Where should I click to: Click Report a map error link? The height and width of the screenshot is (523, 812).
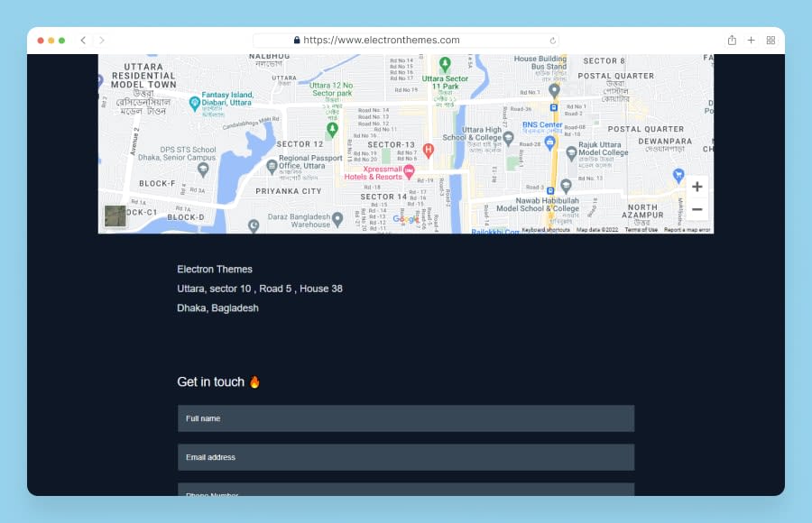pos(687,229)
